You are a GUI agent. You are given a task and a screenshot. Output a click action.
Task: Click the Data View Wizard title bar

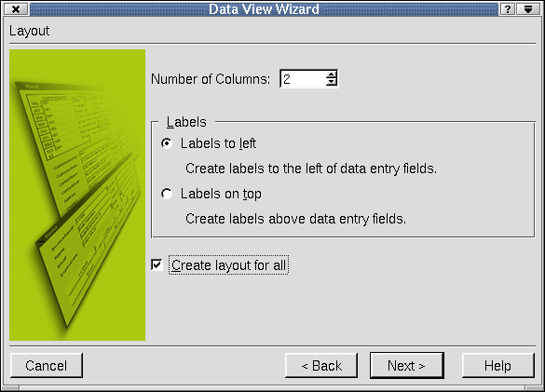click(264, 9)
